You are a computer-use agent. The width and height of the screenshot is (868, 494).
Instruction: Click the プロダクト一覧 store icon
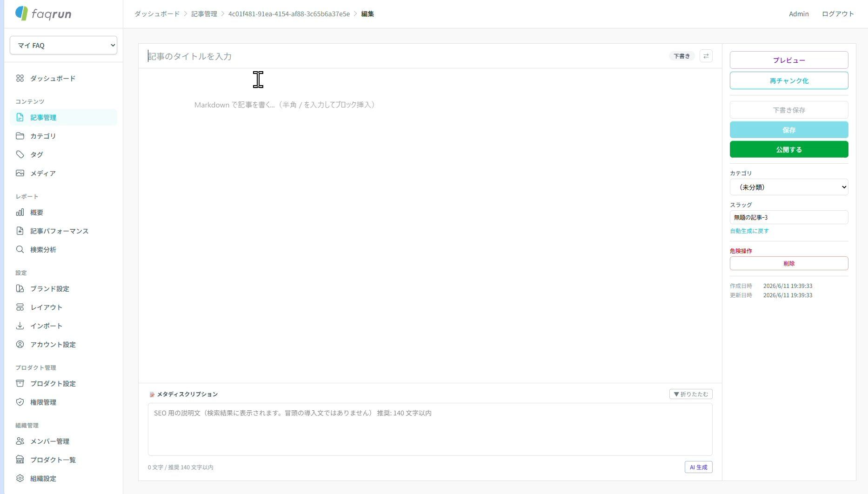click(20, 460)
